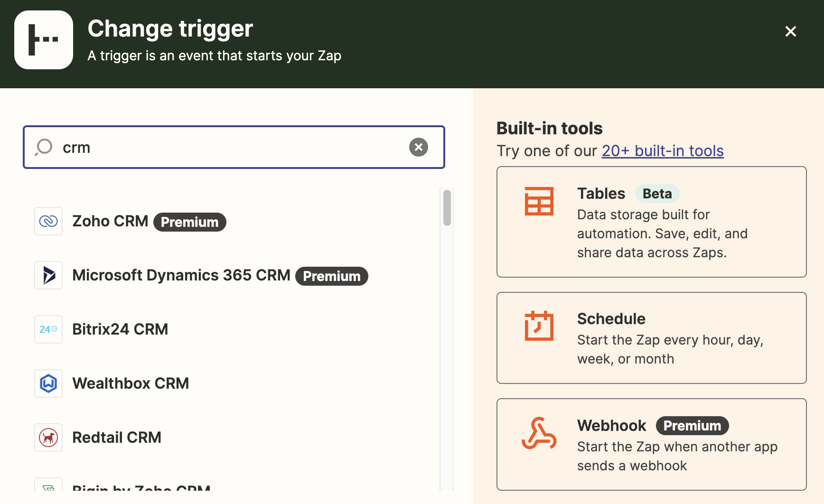
Task: Click the Schedule calendar icon
Action: (539, 326)
